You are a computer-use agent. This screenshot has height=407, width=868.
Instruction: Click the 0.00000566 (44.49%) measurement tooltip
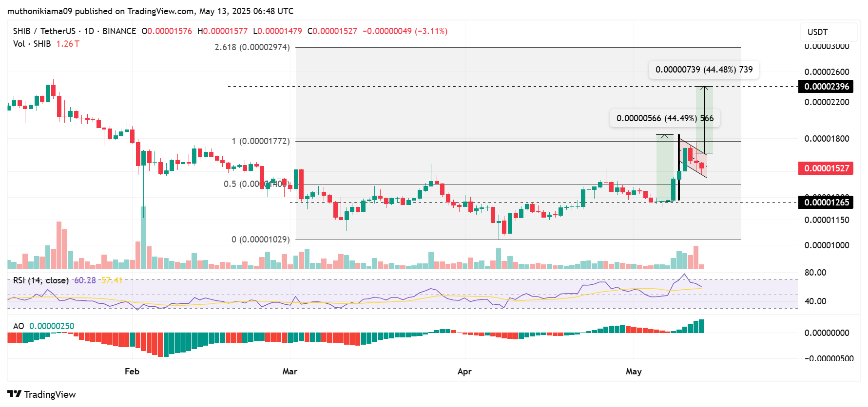(x=665, y=118)
